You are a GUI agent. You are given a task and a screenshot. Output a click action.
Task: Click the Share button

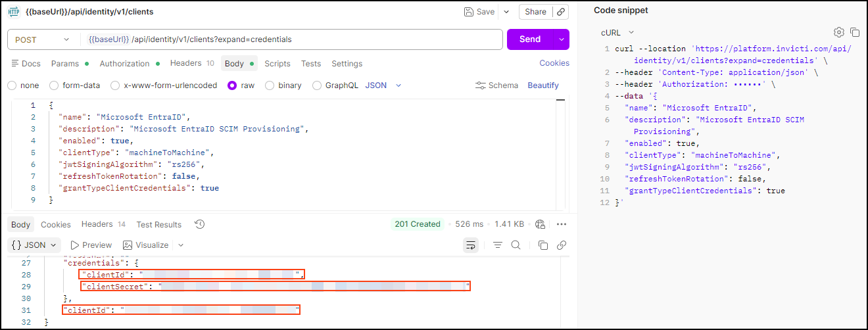point(535,12)
